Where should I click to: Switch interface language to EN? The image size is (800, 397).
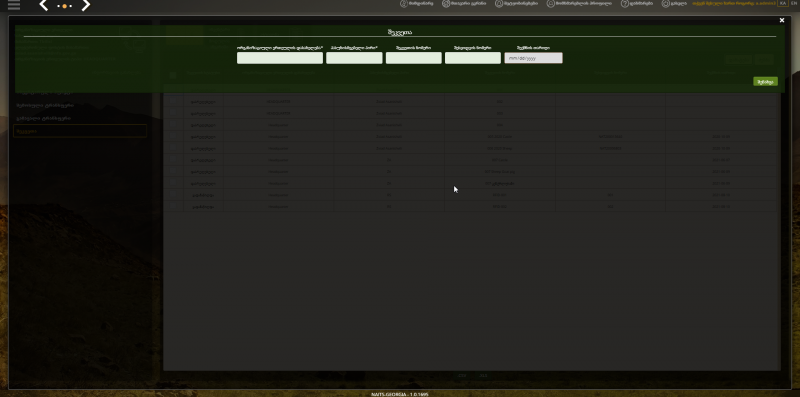pyautogui.click(x=794, y=3)
